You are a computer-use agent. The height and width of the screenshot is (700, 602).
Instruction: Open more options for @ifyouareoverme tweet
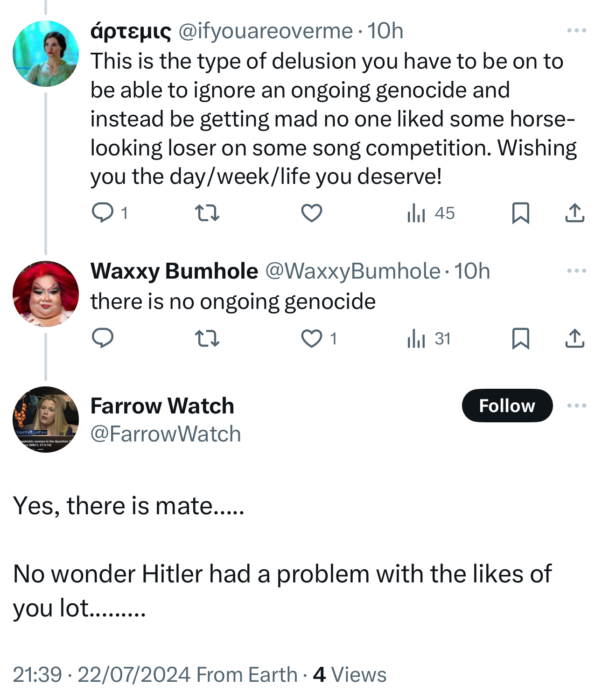click(x=576, y=31)
